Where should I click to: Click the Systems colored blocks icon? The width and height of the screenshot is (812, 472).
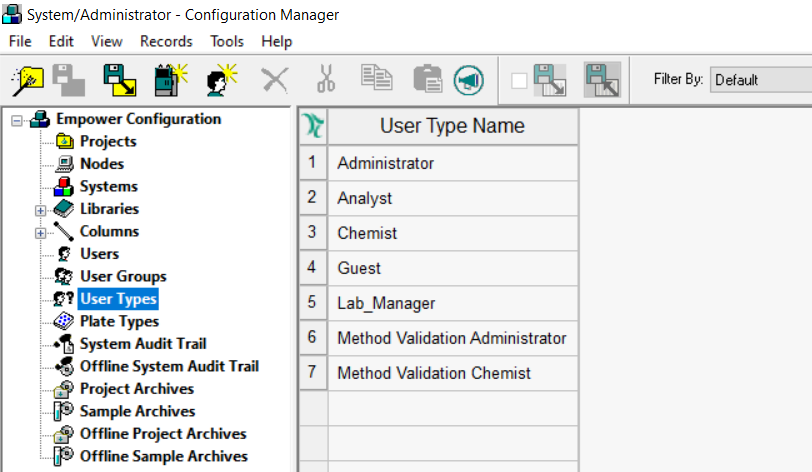click(x=64, y=187)
